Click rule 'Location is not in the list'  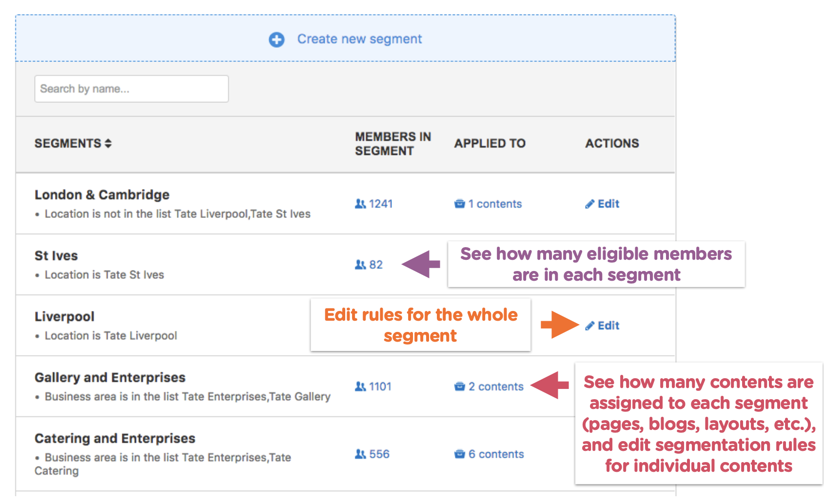coord(177,214)
